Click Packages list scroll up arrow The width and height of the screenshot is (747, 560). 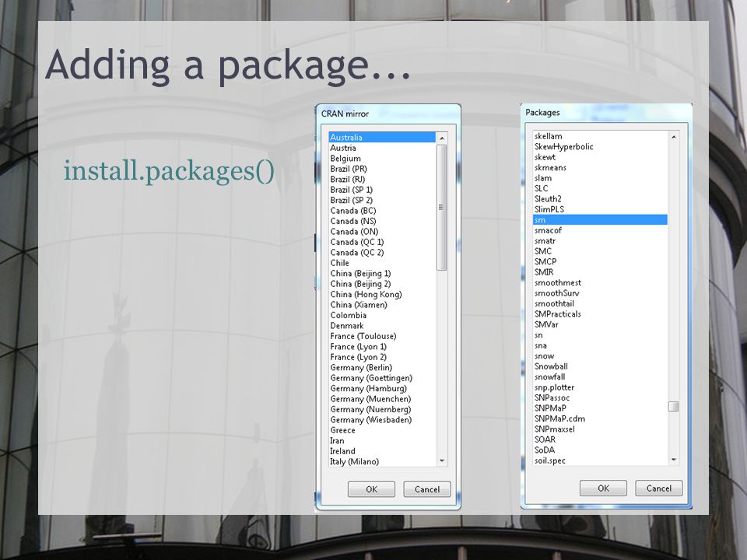[x=674, y=137]
